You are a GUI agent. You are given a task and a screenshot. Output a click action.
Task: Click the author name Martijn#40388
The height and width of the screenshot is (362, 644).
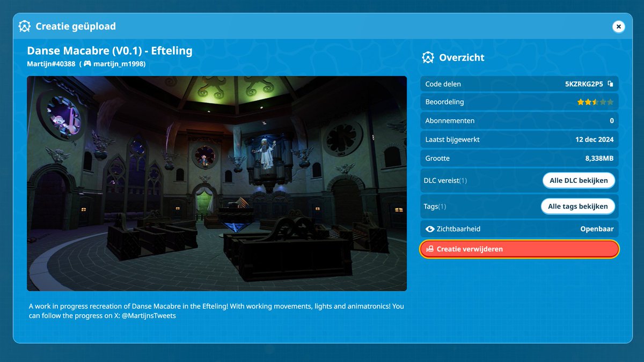pos(51,64)
